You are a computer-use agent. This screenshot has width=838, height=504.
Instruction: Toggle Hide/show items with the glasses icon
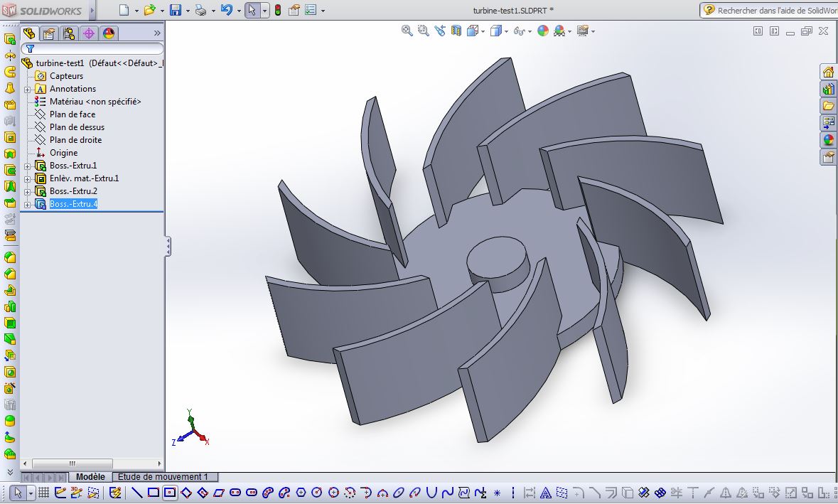pyautogui.click(x=520, y=31)
